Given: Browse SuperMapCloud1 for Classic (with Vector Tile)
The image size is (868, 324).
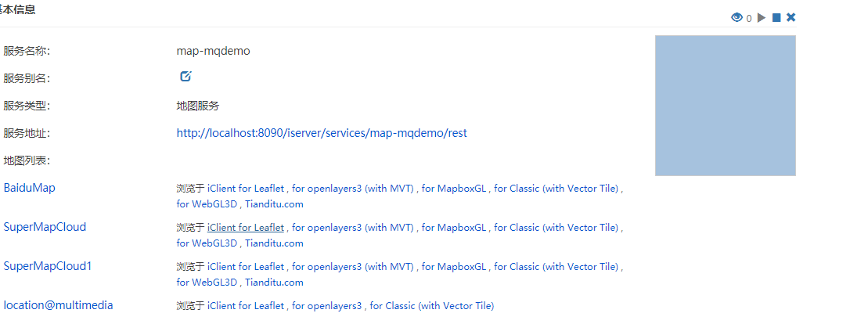Looking at the screenshot, I should pyautogui.click(x=556, y=266).
